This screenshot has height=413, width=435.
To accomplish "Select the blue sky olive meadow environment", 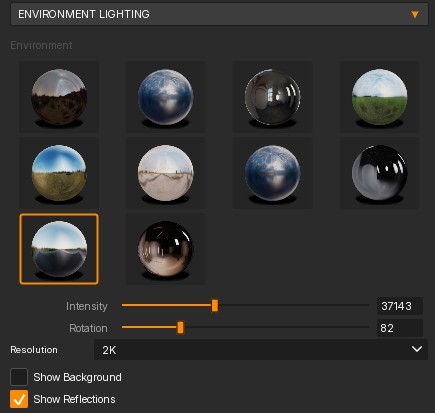I will tap(59, 173).
